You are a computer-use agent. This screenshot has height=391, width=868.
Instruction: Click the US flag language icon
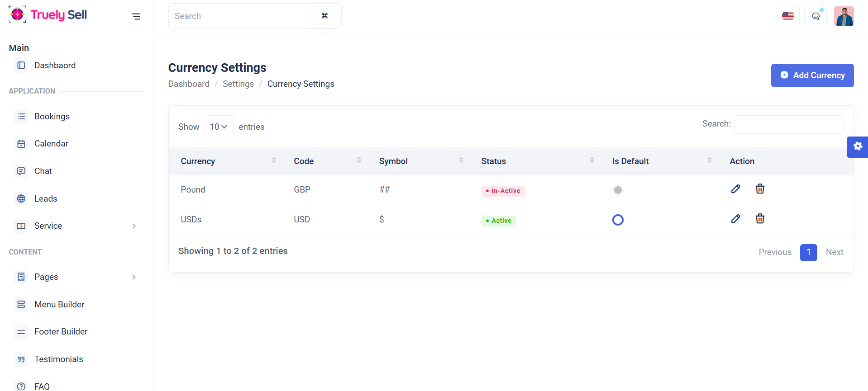pos(788,16)
